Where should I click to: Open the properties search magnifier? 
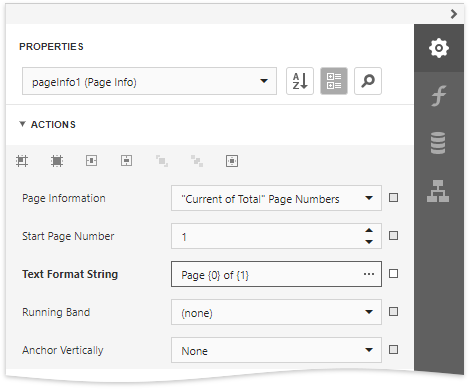pos(368,81)
